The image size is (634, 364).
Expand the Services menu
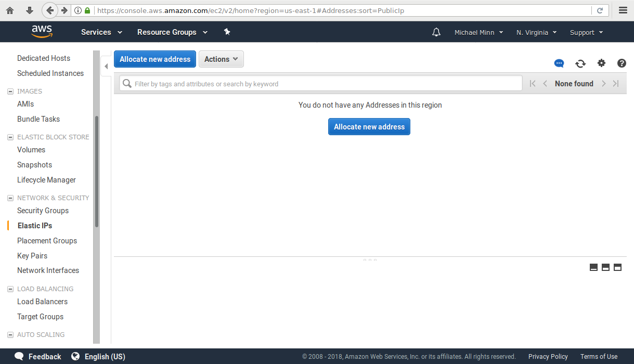click(x=101, y=32)
